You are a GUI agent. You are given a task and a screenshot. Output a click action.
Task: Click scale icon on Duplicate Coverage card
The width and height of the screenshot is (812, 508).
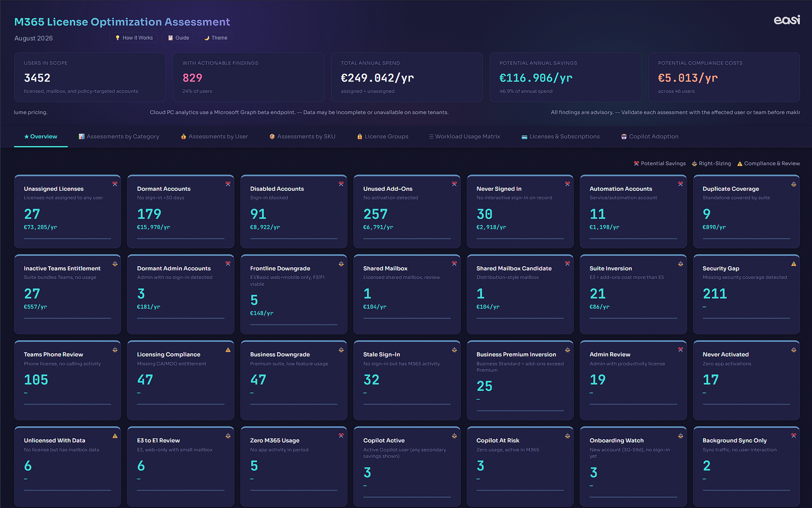pyautogui.click(x=794, y=184)
